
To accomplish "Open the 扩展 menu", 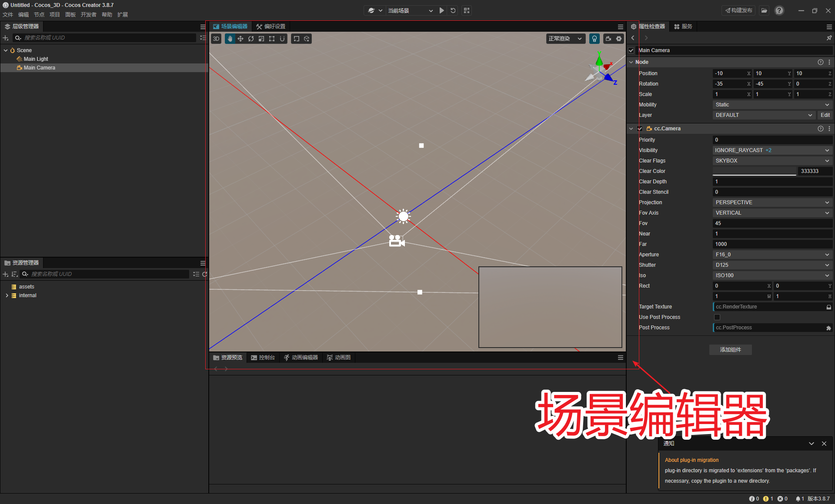I will (123, 15).
